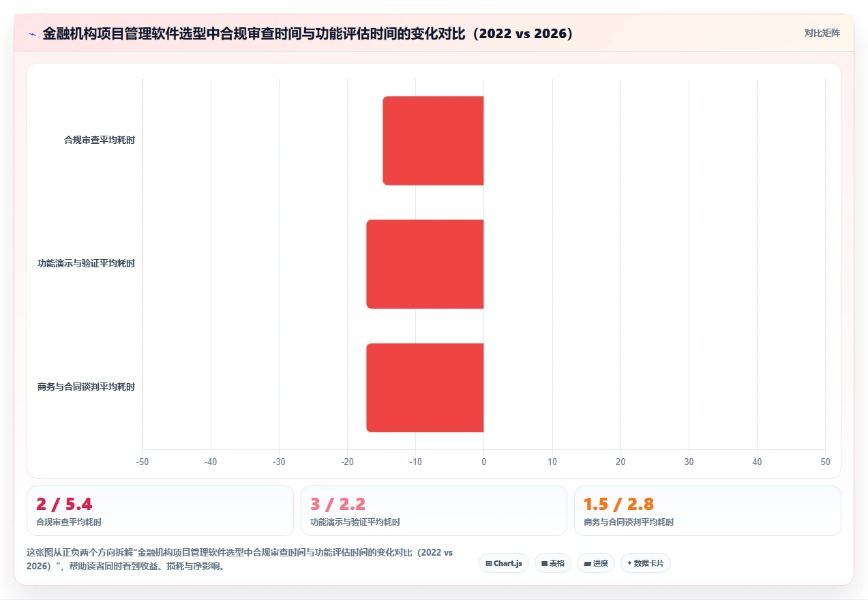Click the x-axis tick -50
The width and height of the screenshot is (868, 600).
pos(143,462)
